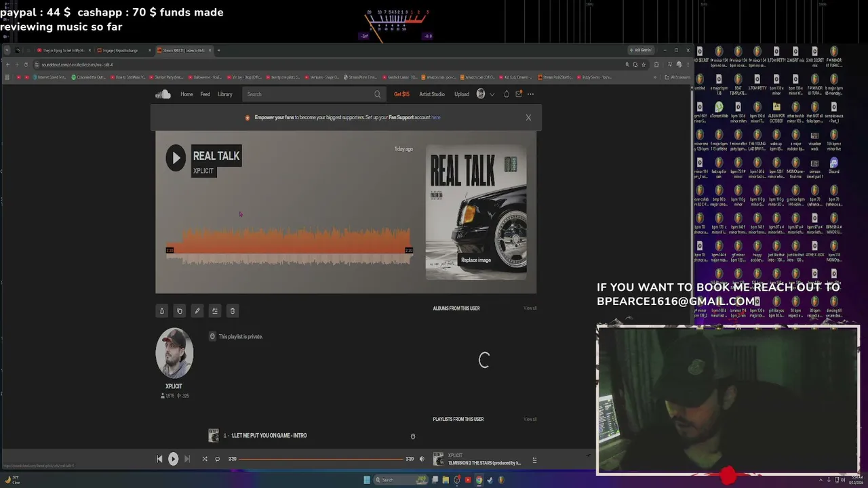Open the browser tab search dropdown
The image size is (868, 488).
(7, 50)
